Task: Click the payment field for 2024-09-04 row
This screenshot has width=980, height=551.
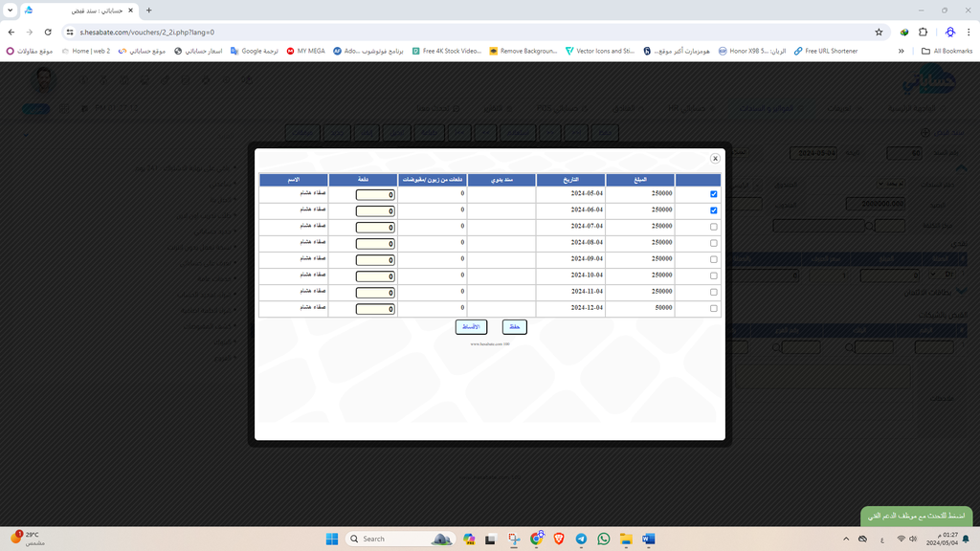Action: pyautogui.click(x=375, y=260)
